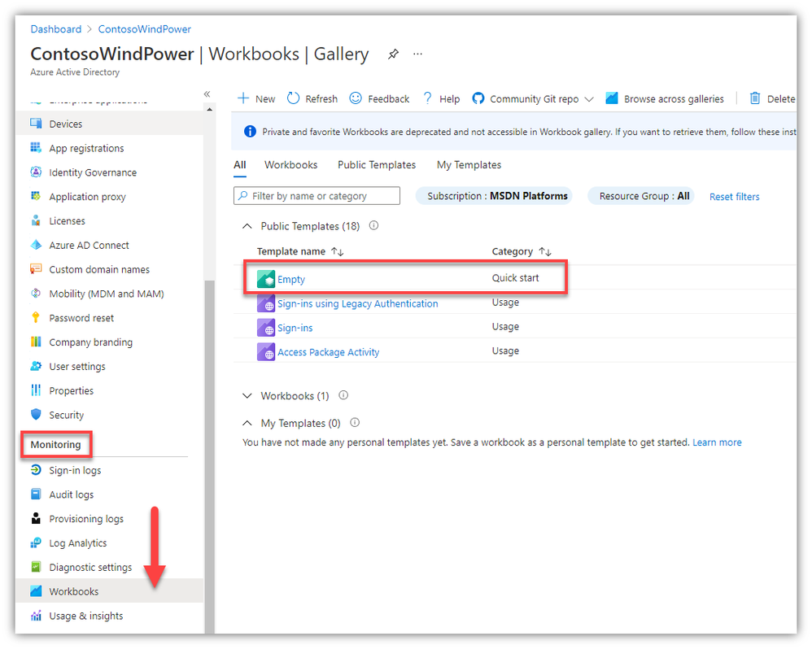Sort by Template name column
The width and height of the screenshot is (812, 649).
[300, 251]
